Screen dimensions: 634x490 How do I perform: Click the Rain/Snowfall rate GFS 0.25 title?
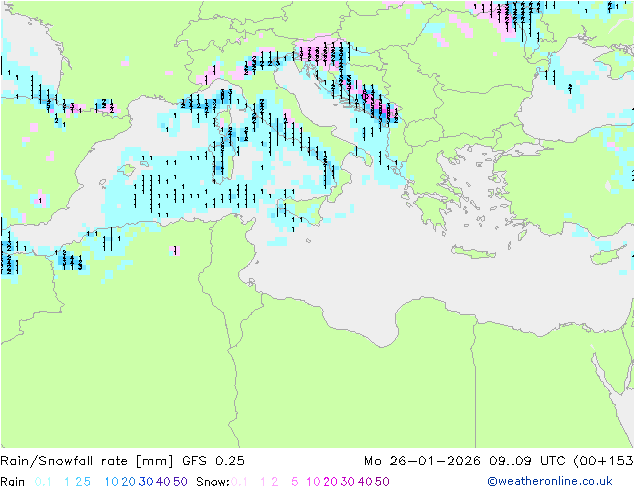(x=123, y=461)
